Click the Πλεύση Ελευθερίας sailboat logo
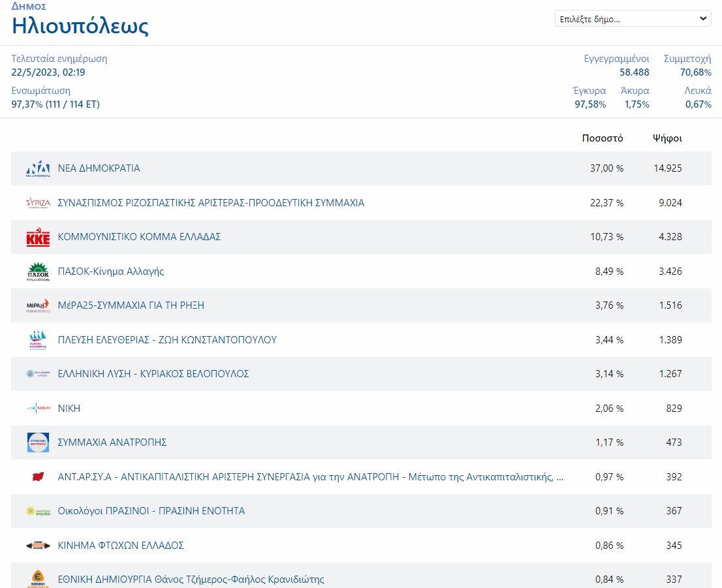 tap(39, 340)
